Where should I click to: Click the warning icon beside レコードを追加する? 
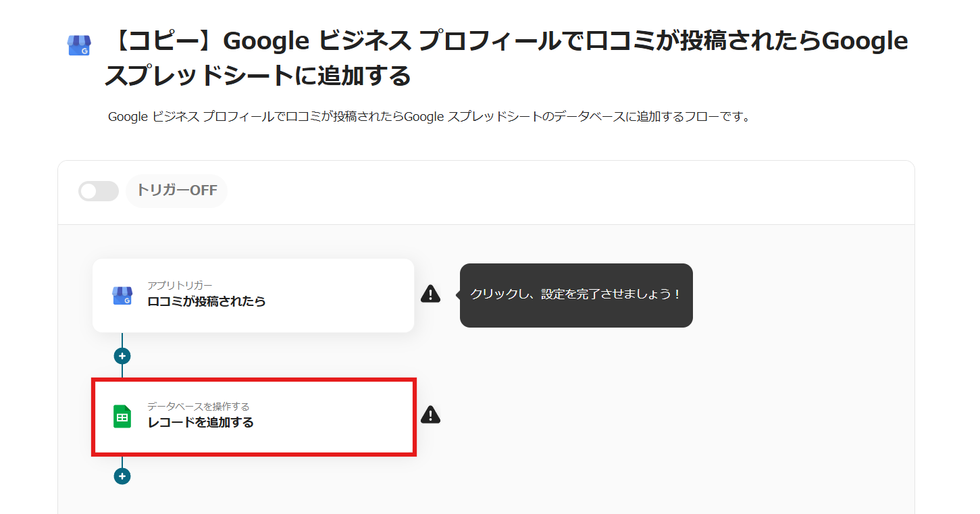(430, 415)
